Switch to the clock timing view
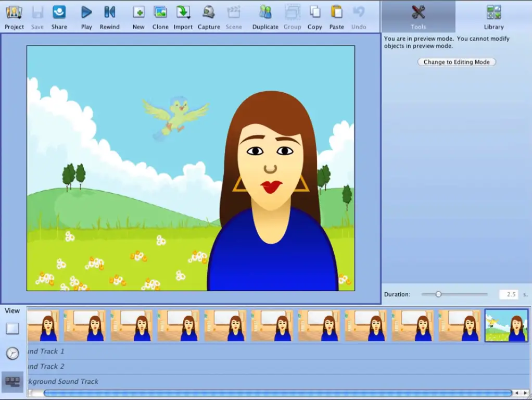The width and height of the screenshot is (532, 400). pos(12,354)
